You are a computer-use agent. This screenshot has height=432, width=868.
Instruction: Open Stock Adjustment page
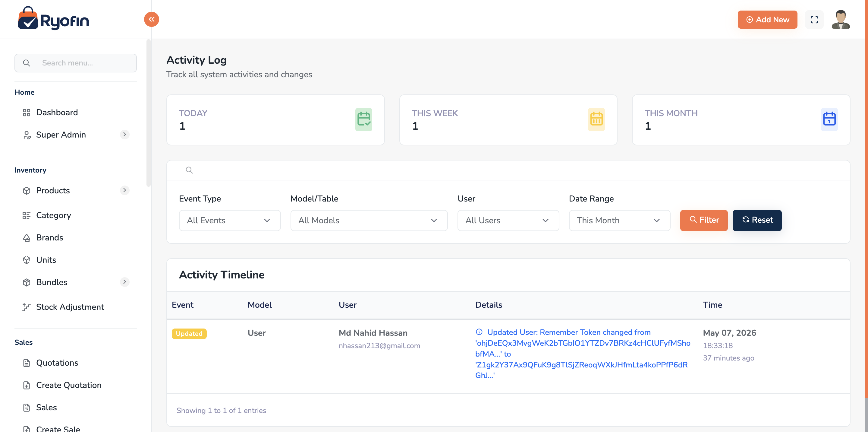pos(70,307)
